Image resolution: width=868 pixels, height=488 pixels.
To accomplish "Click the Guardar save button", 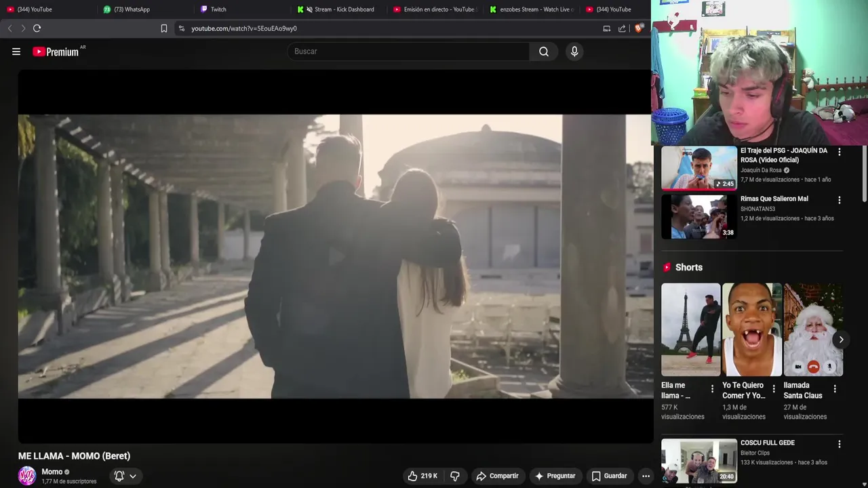I will (609, 476).
